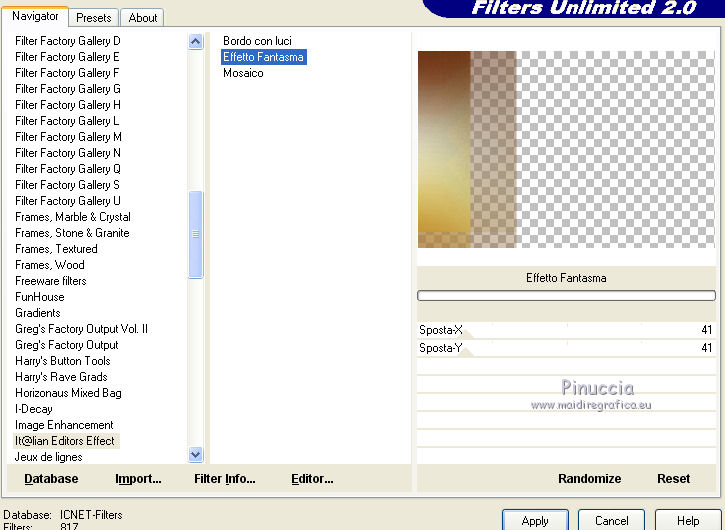Choose Frames, Wood category
Viewport: 725px width, 530px height.
(x=49, y=265)
